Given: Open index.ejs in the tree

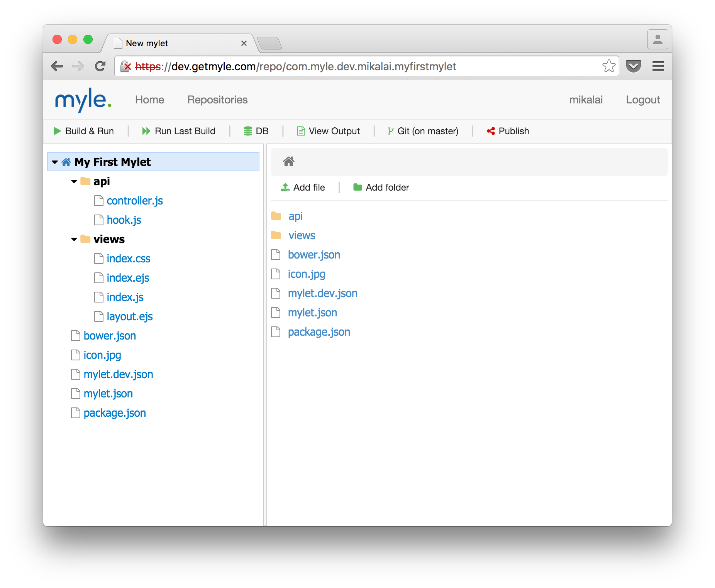Looking at the screenshot, I should pyautogui.click(x=128, y=278).
